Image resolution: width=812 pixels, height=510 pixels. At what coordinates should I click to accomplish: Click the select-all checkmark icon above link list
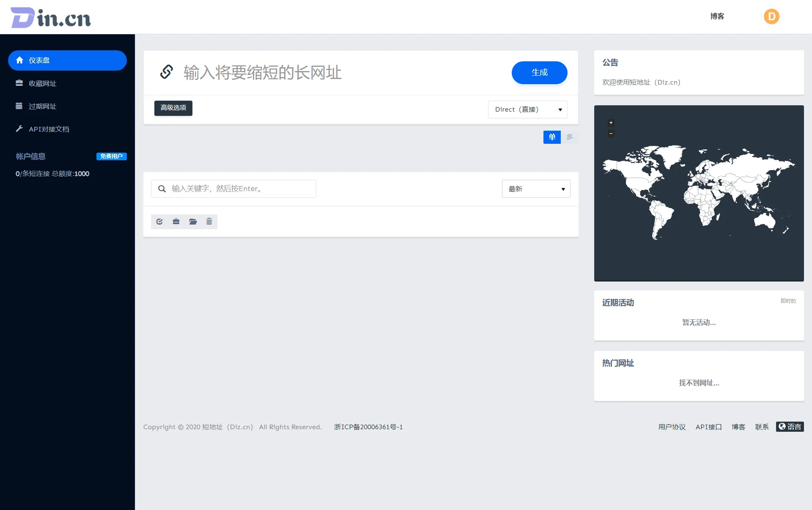[159, 221]
